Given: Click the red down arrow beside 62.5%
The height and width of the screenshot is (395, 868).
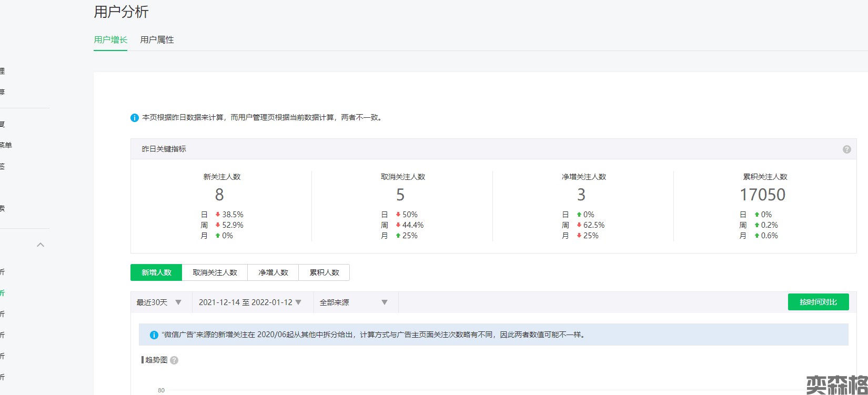Looking at the screenshot, I should 579,225.
